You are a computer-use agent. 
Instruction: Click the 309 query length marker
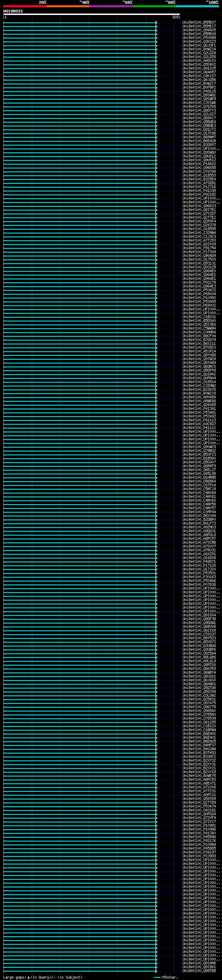tap(175, 17)
